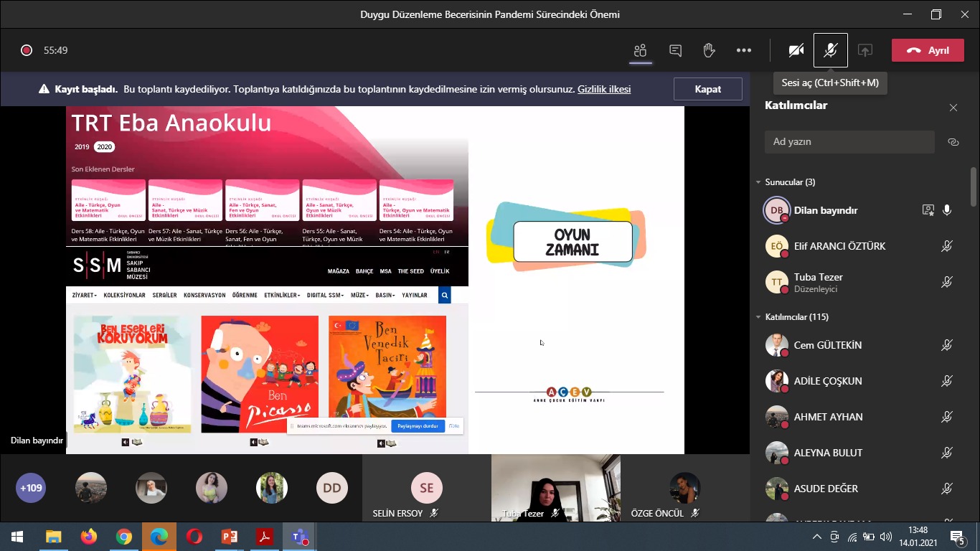Show the +109 more participants
Image resolution: width=980 pixels, height=551 pixels.
pos(31,489)
